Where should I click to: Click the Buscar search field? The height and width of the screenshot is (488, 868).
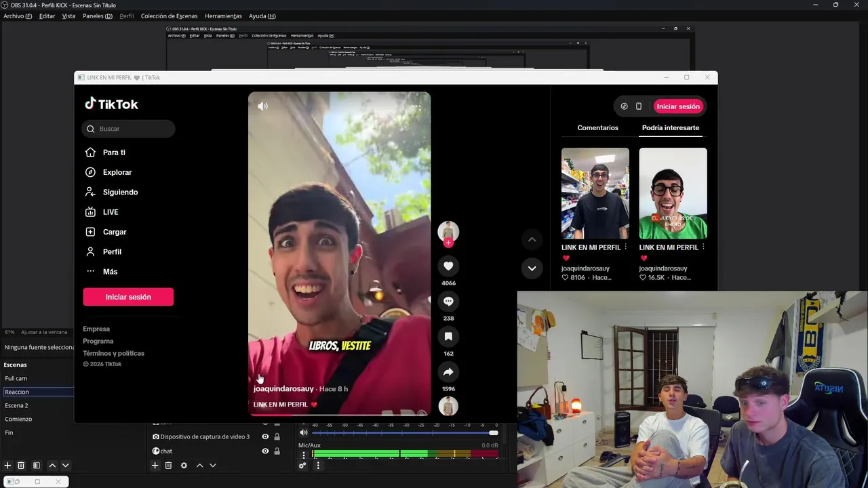click(x=129, y=129)
